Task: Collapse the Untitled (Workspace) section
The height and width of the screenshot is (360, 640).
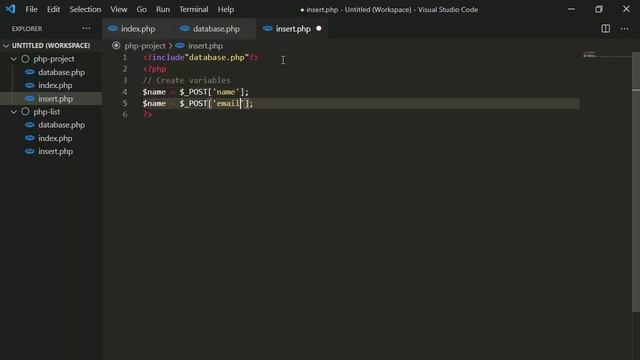Action: [x=6, y=46]
